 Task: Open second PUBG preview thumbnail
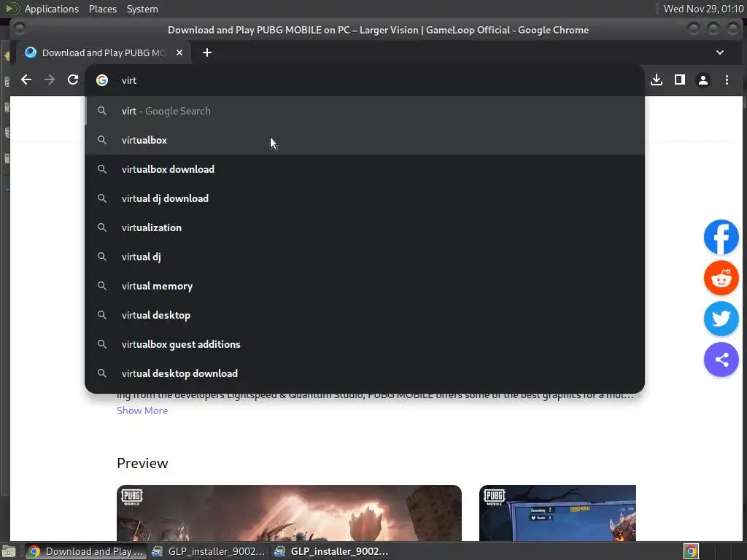tap(557, 513)
